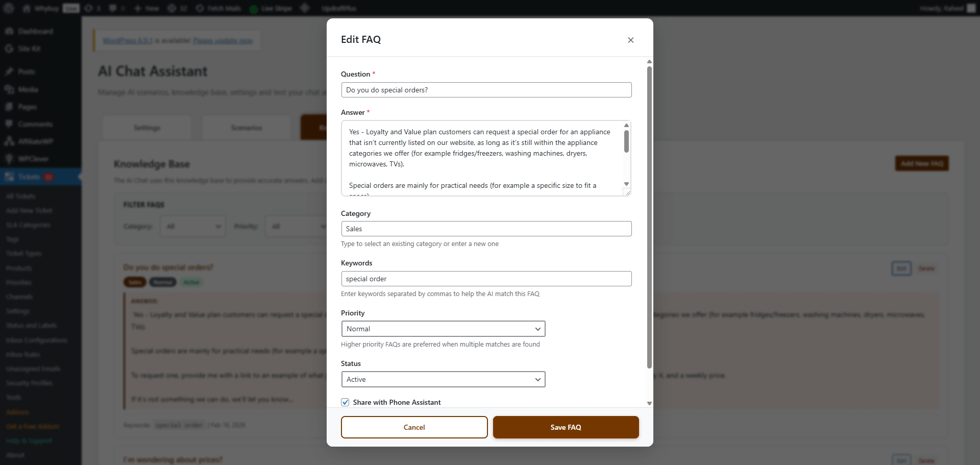Click the WordPress logo in admin bar

pyautogui.click(x=9, y=8)
